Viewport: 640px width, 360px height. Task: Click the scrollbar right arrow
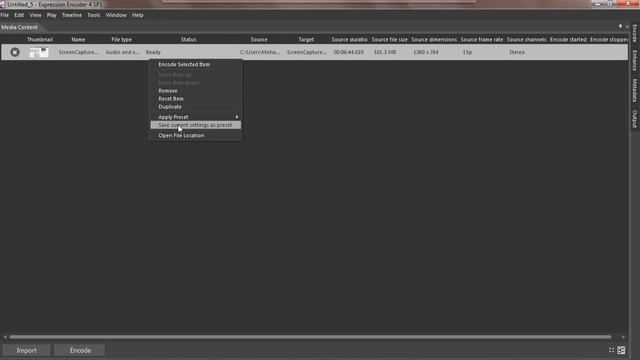pyautogui.click(x=623, y=337)
